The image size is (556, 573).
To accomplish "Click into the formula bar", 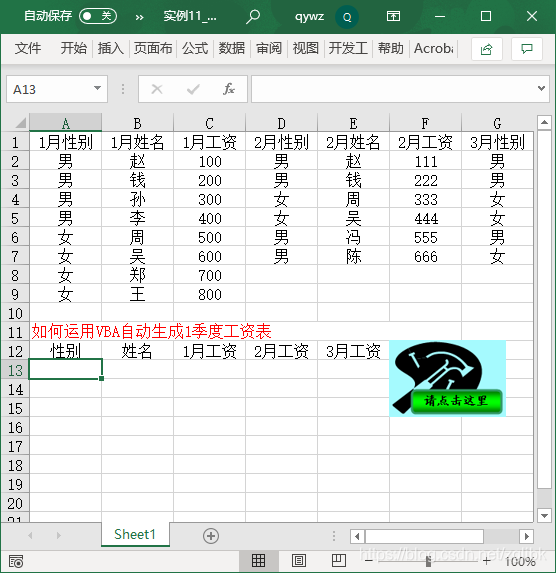I will pos(393,89).
